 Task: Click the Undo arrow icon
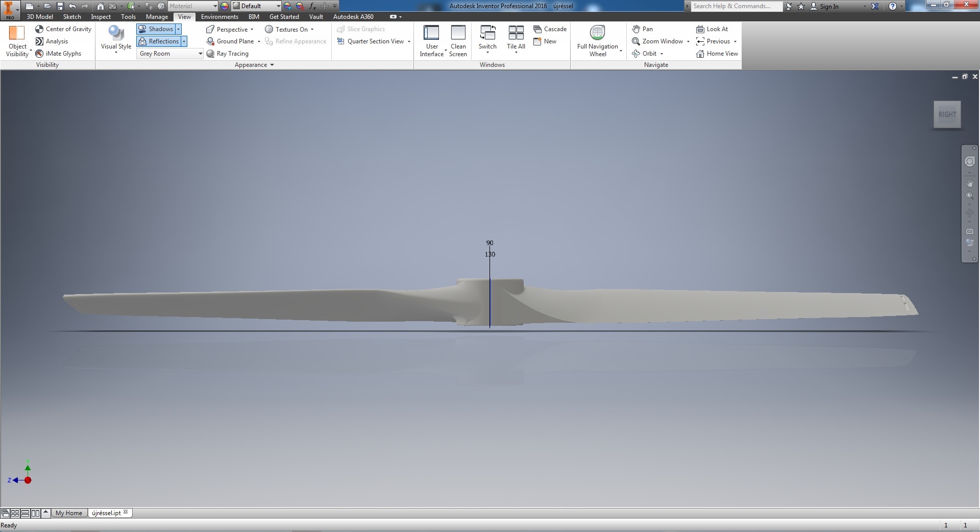(x=72, y=6)
